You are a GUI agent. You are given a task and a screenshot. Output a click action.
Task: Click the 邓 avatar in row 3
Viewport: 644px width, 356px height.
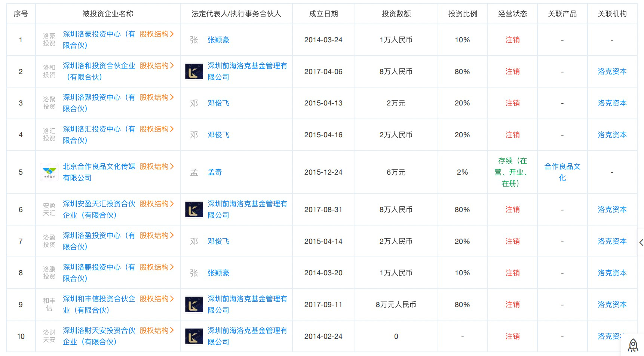(194, 103)
